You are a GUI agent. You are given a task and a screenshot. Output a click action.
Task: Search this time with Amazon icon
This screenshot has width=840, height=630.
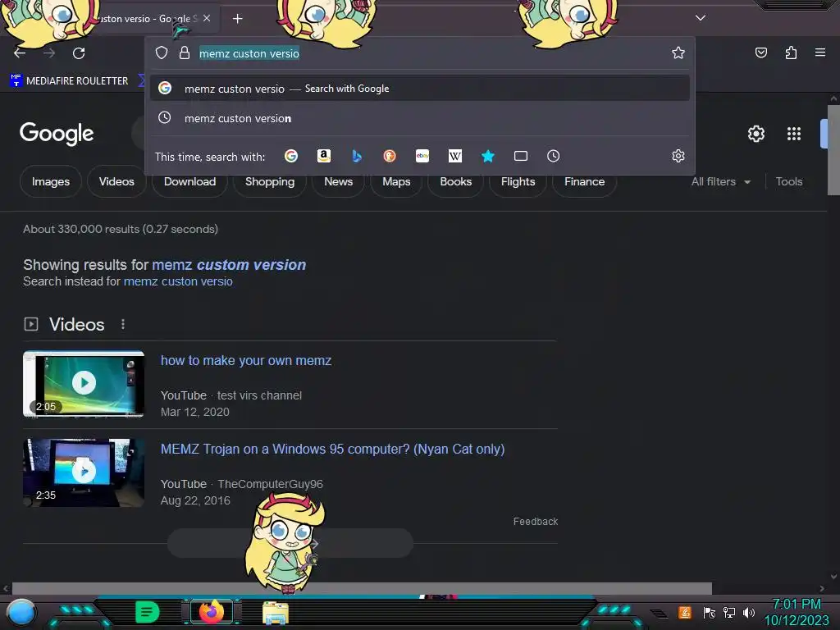[x=323, y=156]
